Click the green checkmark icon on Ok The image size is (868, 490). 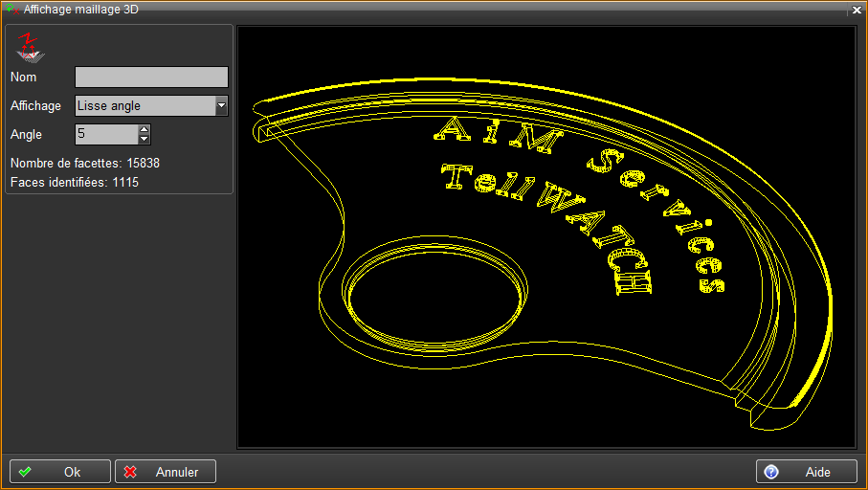pyautogui.click(x=25, y=472)
